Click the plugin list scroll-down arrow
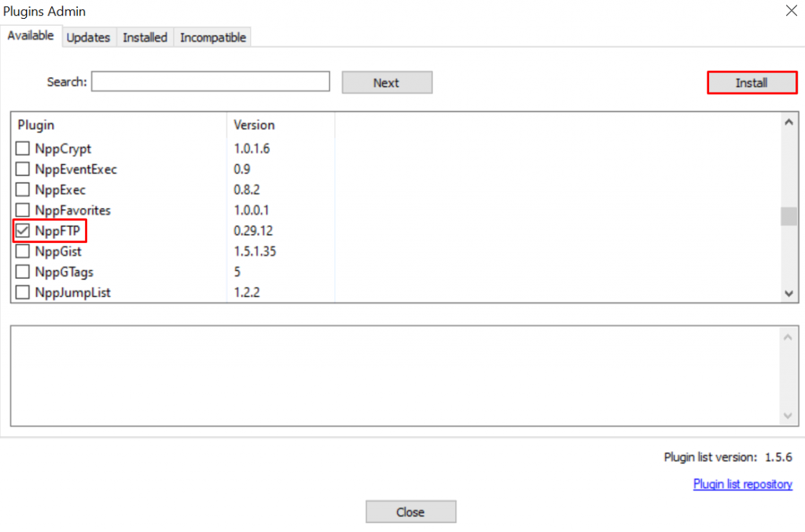The width and height of the screenshot is (805, 532). coord(789,293)
